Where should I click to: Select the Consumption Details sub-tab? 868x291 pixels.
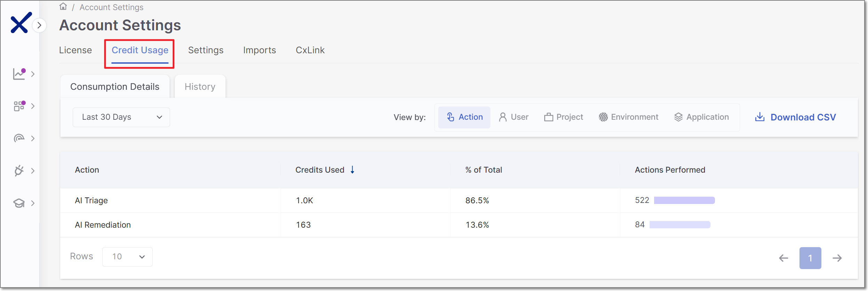point(115,86)
